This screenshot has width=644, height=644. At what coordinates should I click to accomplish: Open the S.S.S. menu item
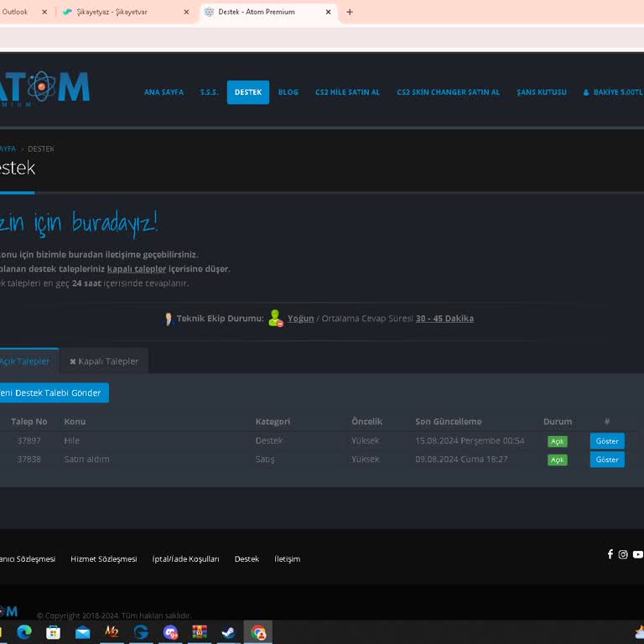point(210,92)
